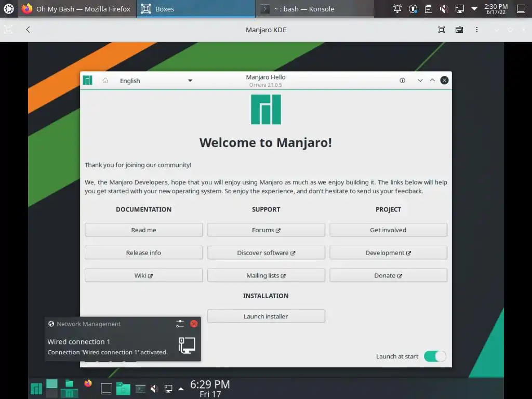Click Manjaro logo icon in Hello titlebar

[87, 81]
